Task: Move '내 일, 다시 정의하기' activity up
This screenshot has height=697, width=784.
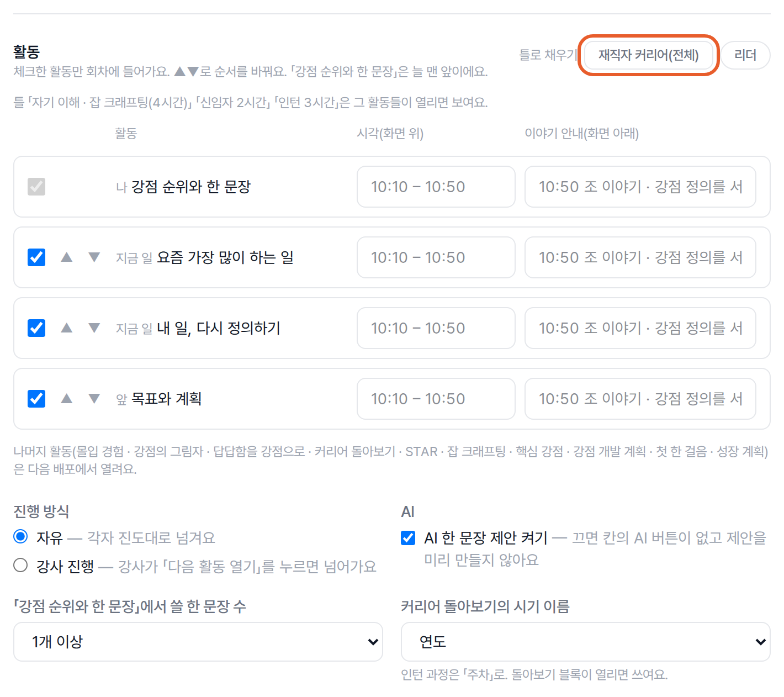Action: coord(67,328)
